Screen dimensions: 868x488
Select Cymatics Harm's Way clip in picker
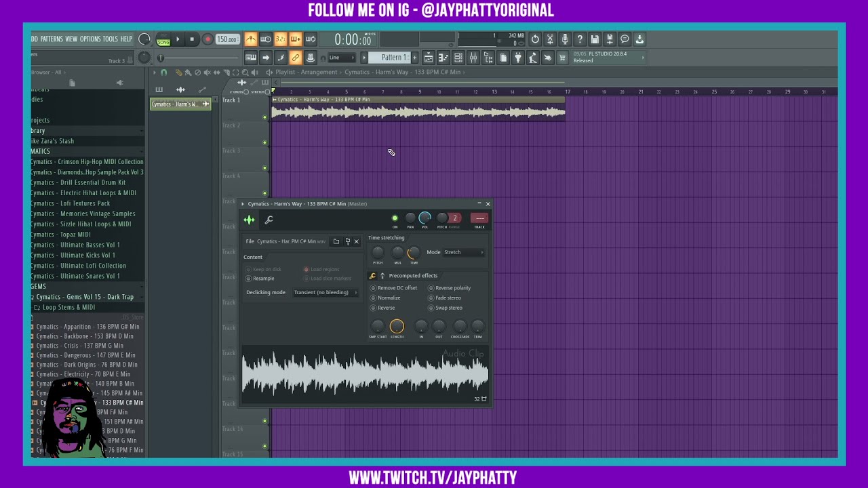(180, 104)
